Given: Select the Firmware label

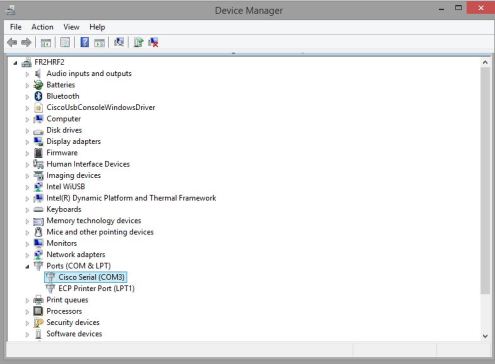Looking at the screenshot, I should point(62,153).
